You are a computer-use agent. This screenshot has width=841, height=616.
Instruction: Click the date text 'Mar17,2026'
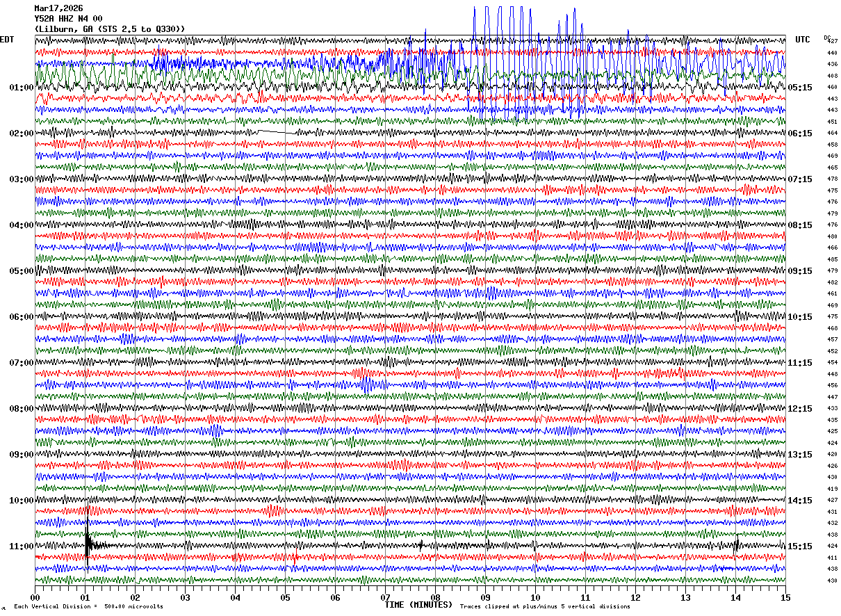(x=58, y=8)
